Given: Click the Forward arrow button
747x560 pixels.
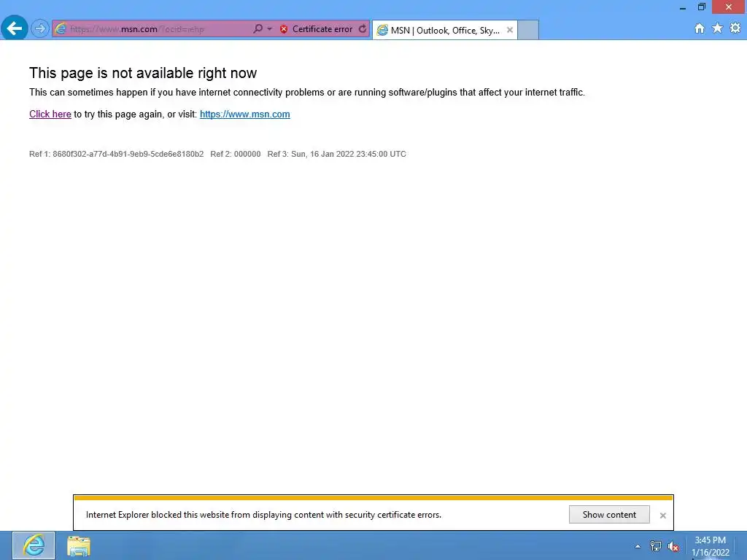Looking at the screenshot, I should click(40, 29).
